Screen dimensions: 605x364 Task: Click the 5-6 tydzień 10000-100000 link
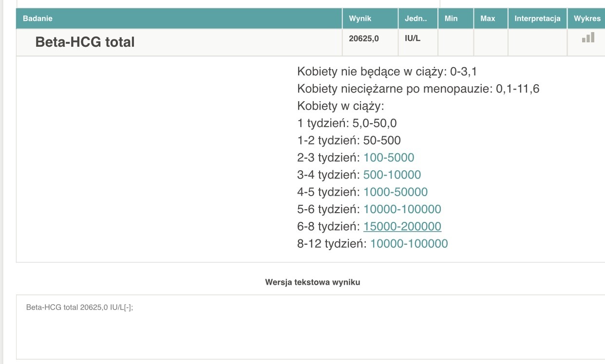(402, 209)
